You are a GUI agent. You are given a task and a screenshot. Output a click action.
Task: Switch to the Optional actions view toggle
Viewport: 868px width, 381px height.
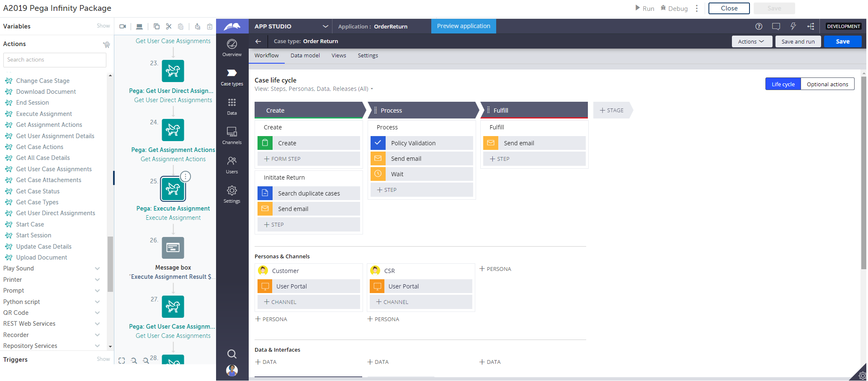point(827,84)
